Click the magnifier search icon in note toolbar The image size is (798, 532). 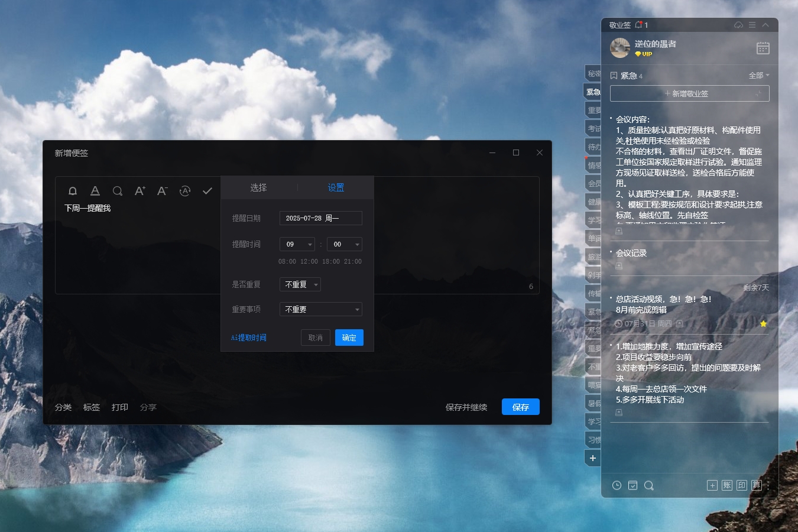(118, 191)
